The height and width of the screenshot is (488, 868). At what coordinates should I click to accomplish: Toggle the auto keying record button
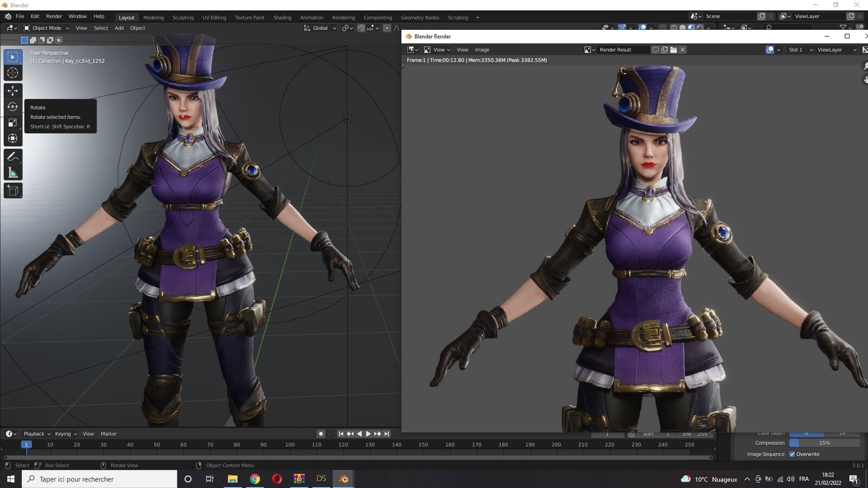pos(321,434)
